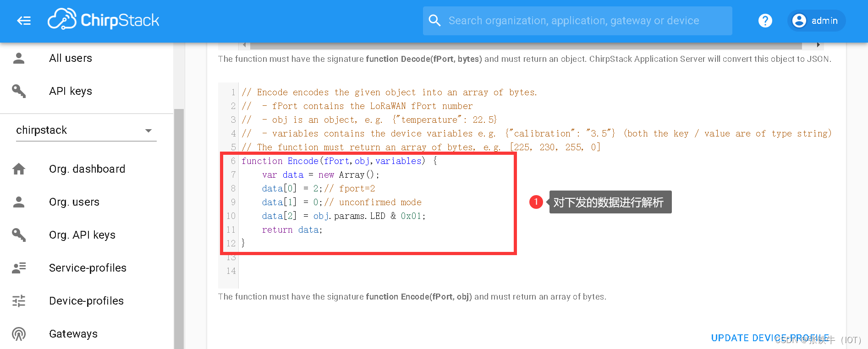Click comment line about calibration variables

(x=536, y=133)
